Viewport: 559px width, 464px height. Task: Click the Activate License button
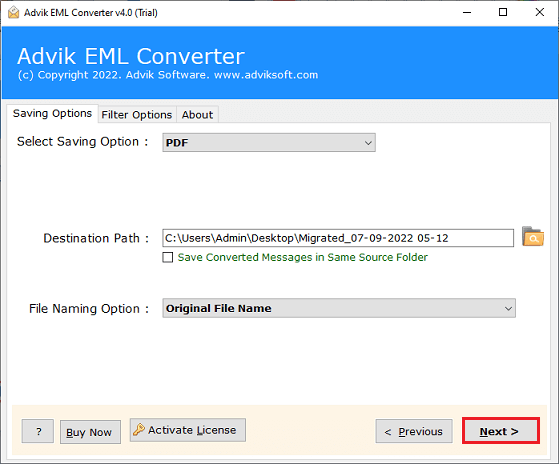coord(188,430)
